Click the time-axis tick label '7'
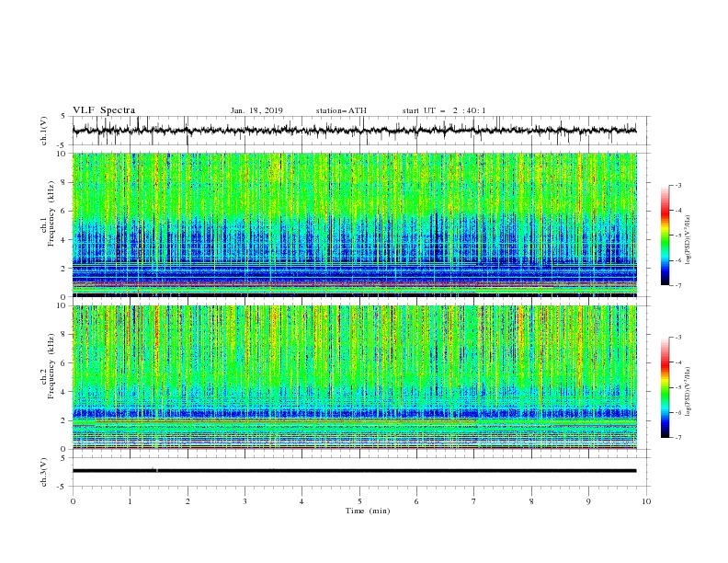This screenshot has height=563, width=728. [474, 501]
